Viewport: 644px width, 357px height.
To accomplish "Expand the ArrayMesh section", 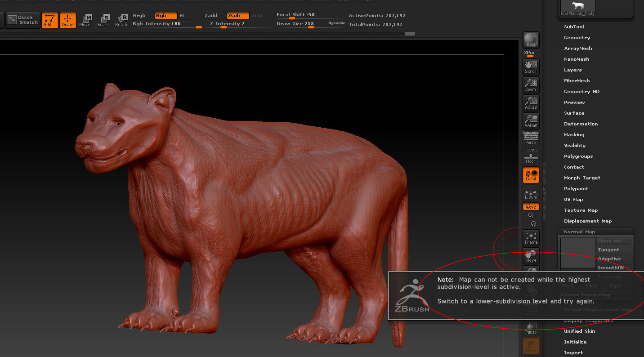I will 578,49.
